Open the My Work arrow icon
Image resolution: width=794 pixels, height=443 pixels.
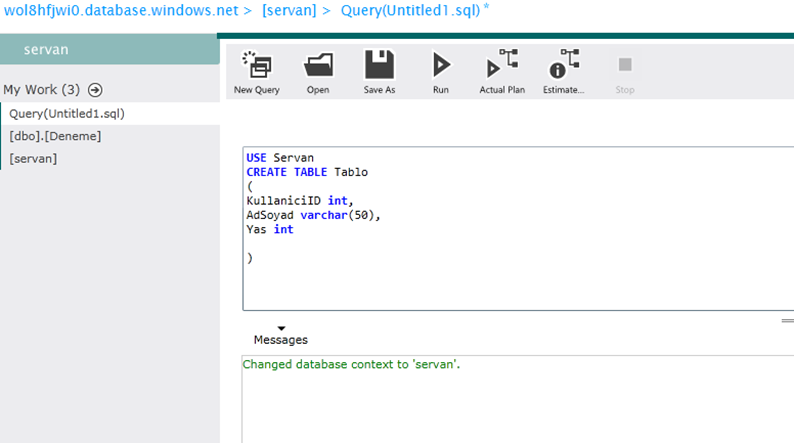pos(95,90)
